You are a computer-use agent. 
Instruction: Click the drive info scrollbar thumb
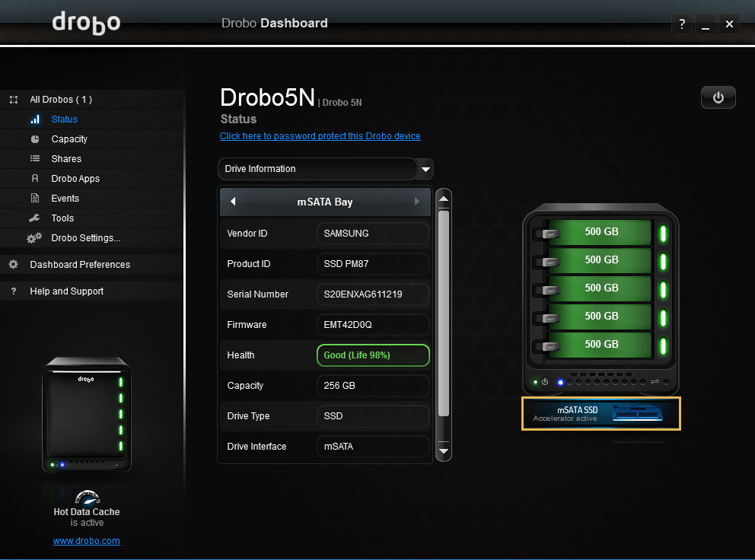tap(444, 313)
